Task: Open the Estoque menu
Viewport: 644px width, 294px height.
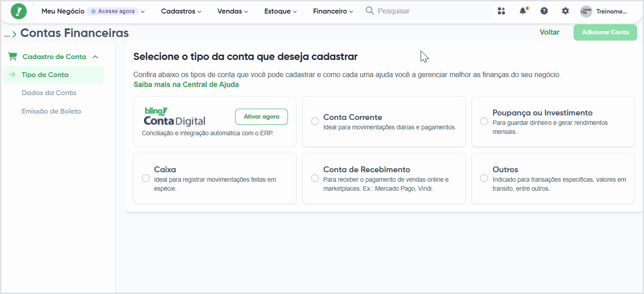Action: point(281,11)
